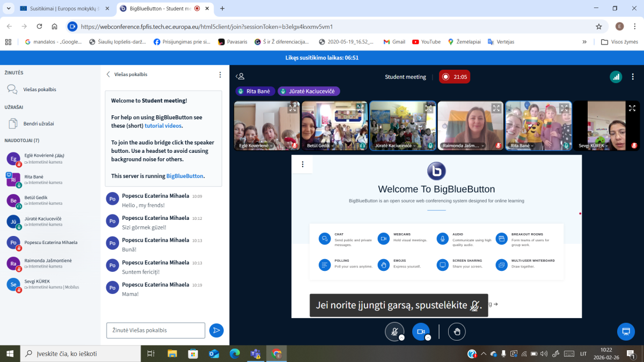Open Microsoft Teams from the taskbar
The height and width of the screenshot is (362, 644).
255,353
